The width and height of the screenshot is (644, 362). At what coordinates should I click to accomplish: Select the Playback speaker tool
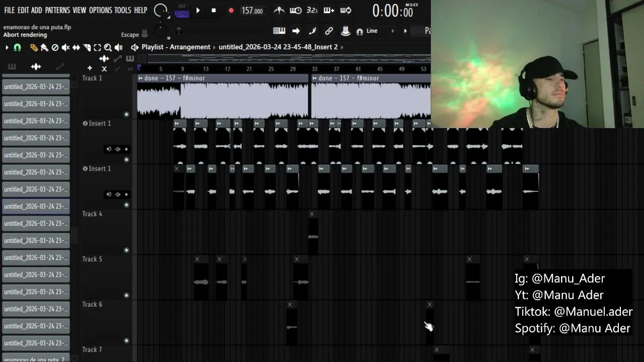(118, 47)
